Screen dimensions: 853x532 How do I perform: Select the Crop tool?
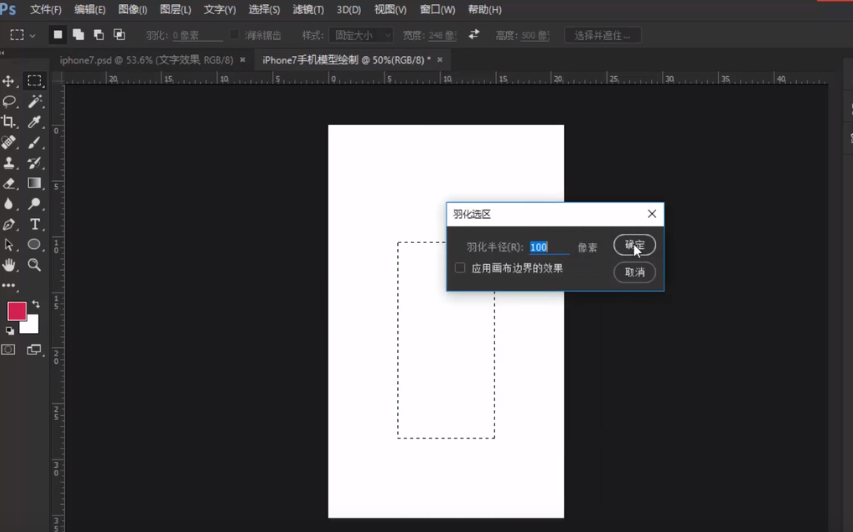[x=8, y=122]
